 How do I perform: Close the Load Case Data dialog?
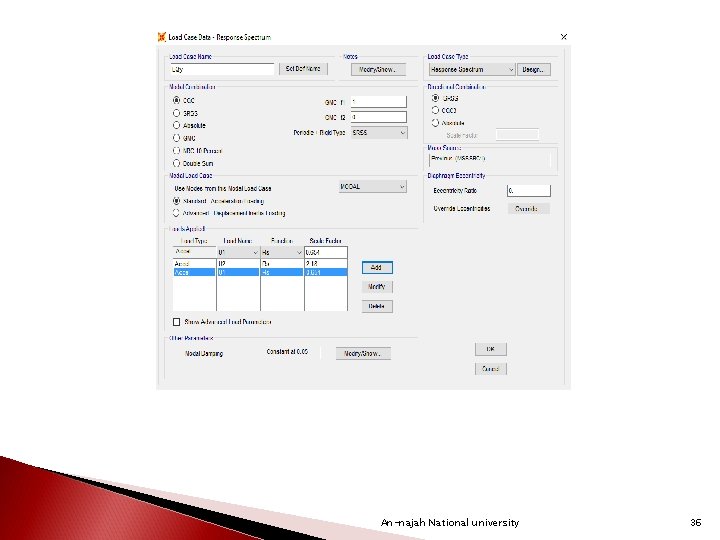coord(564,37)
